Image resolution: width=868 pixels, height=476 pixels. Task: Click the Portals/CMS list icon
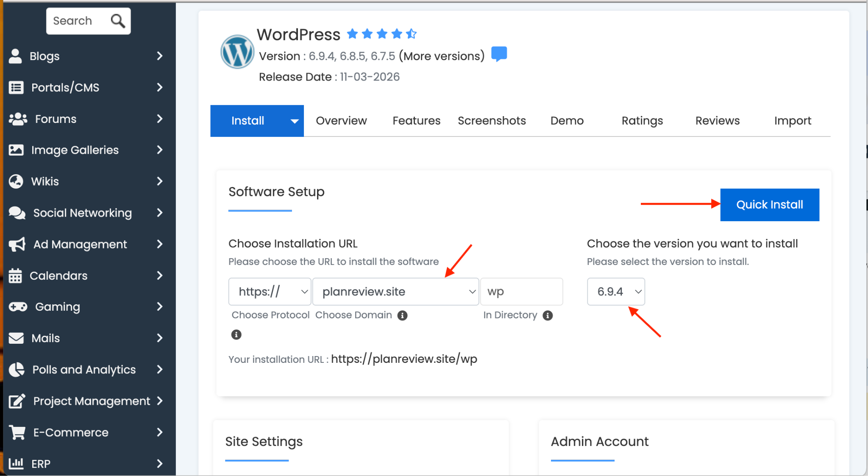click(x=16, y=87)
